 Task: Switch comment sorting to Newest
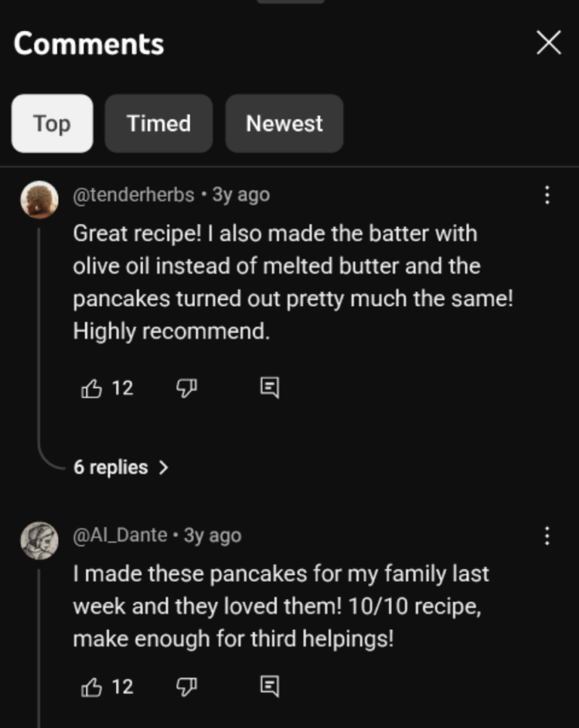pos(284,123)
